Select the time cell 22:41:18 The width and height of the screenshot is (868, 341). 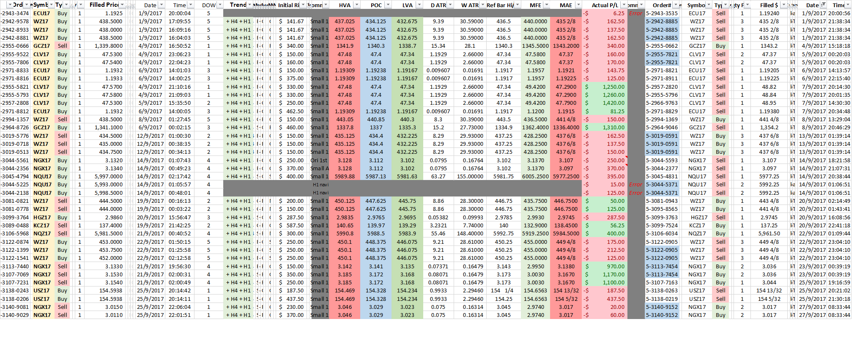click(x=839, y=226)
